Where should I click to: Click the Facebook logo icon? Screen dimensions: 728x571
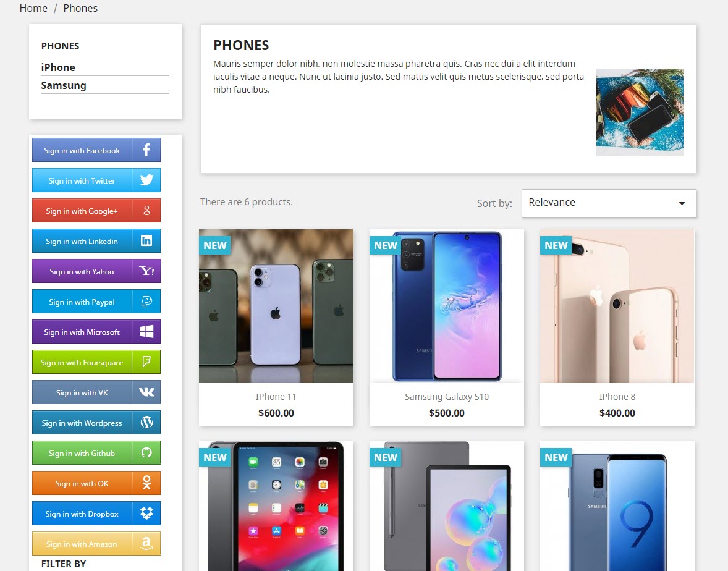pyautogui.click(x=146, y=150)
